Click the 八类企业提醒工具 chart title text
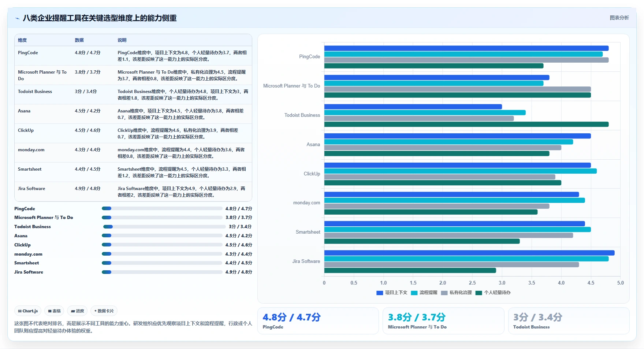Screen dimensions: 644x349 tap(100, 18)
